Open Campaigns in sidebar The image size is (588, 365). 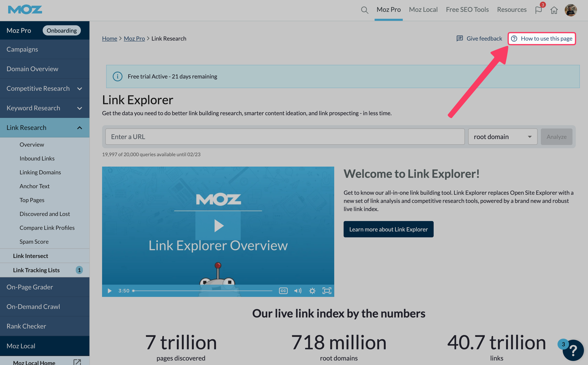point(45,49)
